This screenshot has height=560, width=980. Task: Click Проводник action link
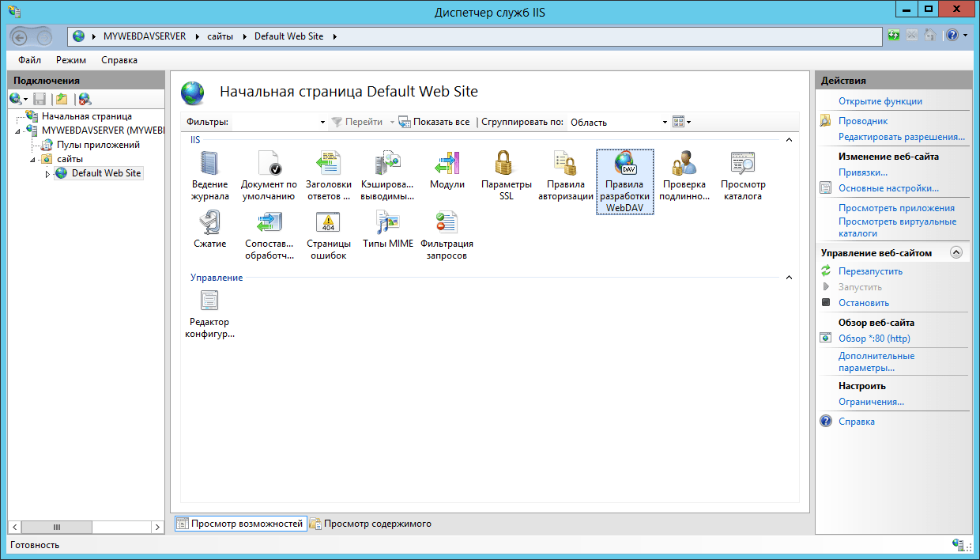pyautogui.click(x=863, y=121)
